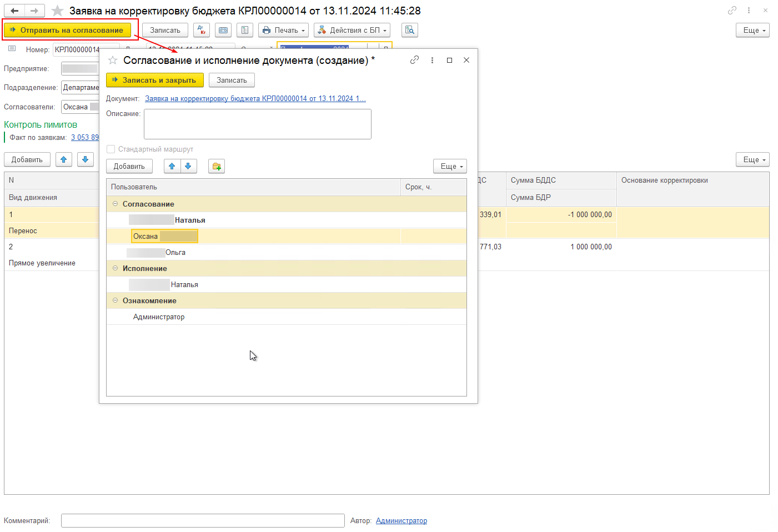The height and width of the screenshot is (532, 778).
Task: Maximize the Согласование dialog
Action: (x=449, y=60)
